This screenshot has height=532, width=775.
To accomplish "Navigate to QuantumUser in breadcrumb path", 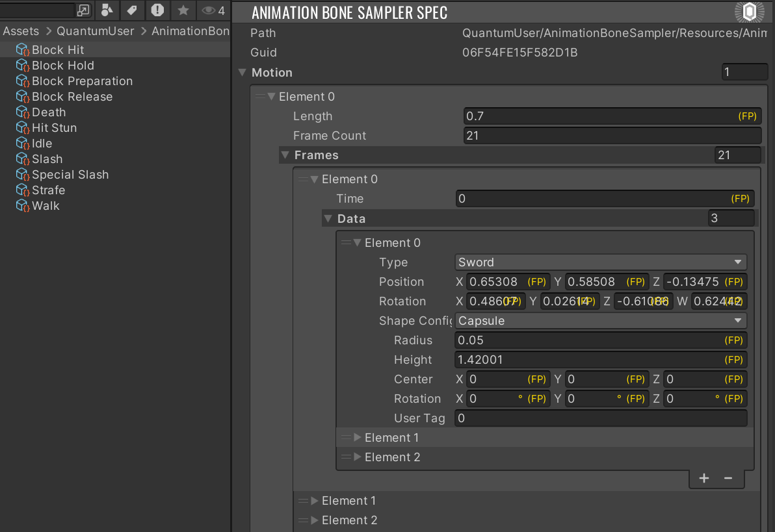I will coord(95,31).
